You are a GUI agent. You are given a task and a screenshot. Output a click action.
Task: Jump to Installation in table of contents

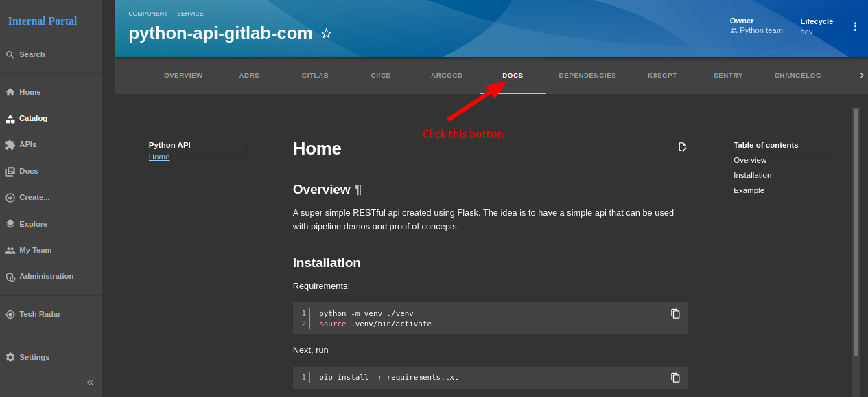pyautogui.click(x=752, y=175)
